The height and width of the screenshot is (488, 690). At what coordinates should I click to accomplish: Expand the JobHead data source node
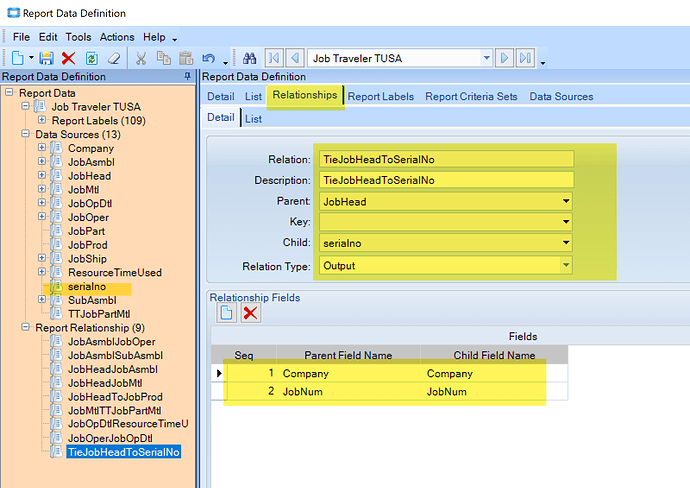(42, 175)
